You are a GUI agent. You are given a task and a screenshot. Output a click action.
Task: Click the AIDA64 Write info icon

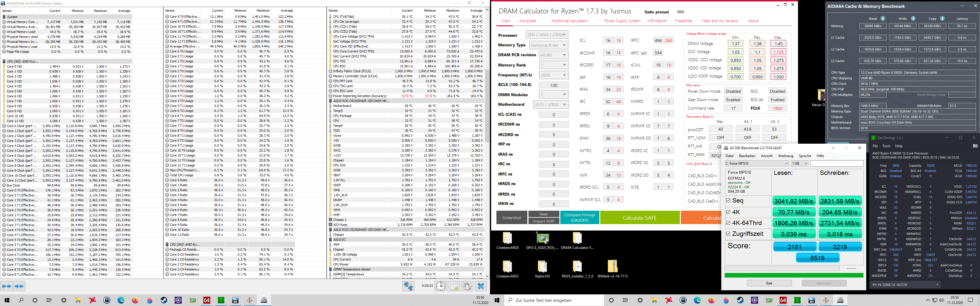coord(913,18)
